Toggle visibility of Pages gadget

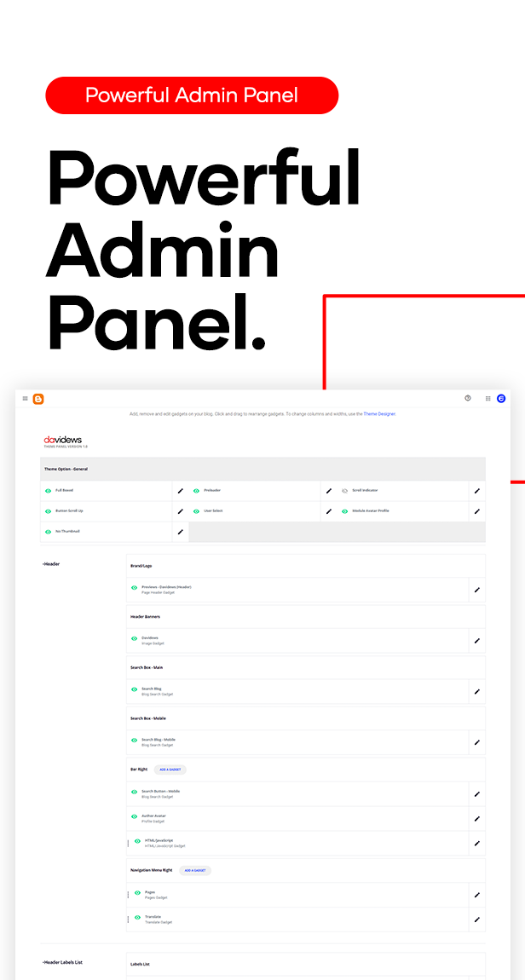click(x=137, y=893)
